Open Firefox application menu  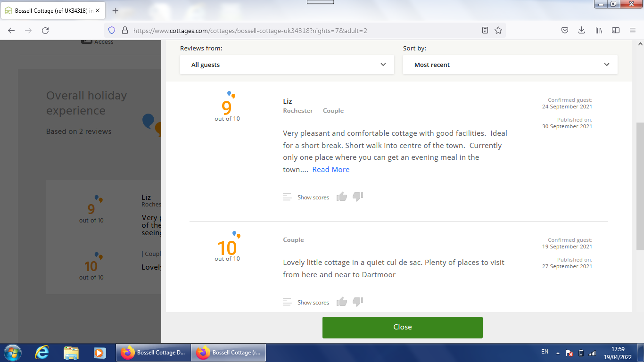(x=633, y=30)
